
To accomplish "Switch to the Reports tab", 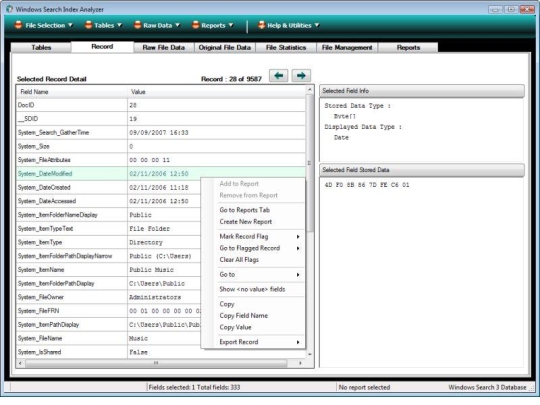I will pyautogui.click(x=408, y=48).
